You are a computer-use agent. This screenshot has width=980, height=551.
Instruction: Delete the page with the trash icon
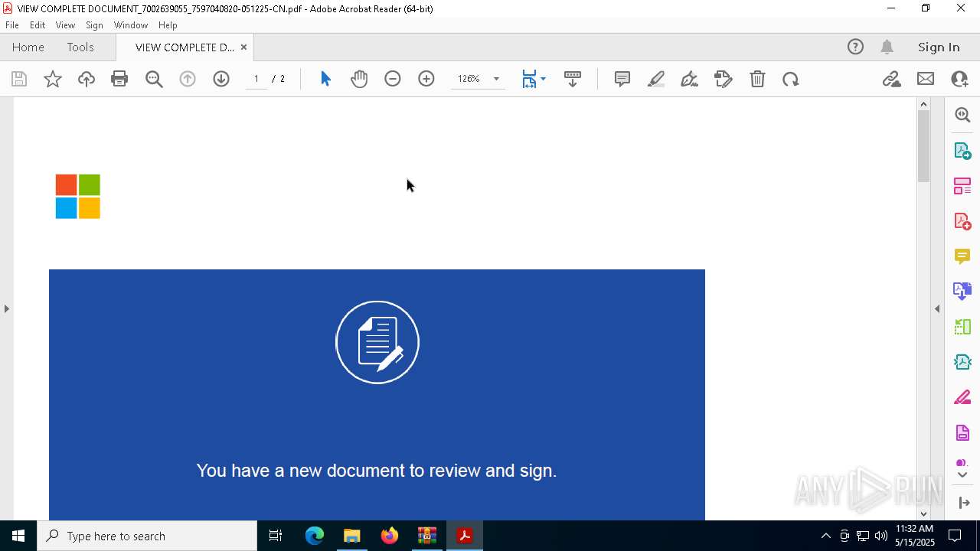[x=757, y=79]
